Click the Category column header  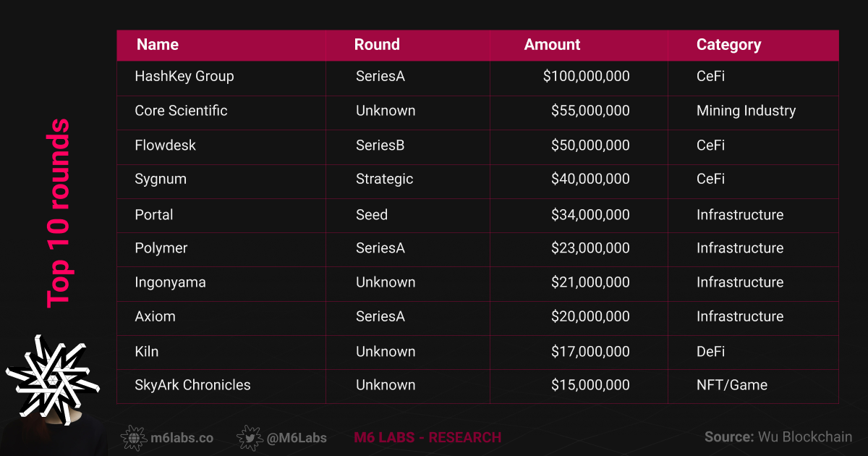728,45
